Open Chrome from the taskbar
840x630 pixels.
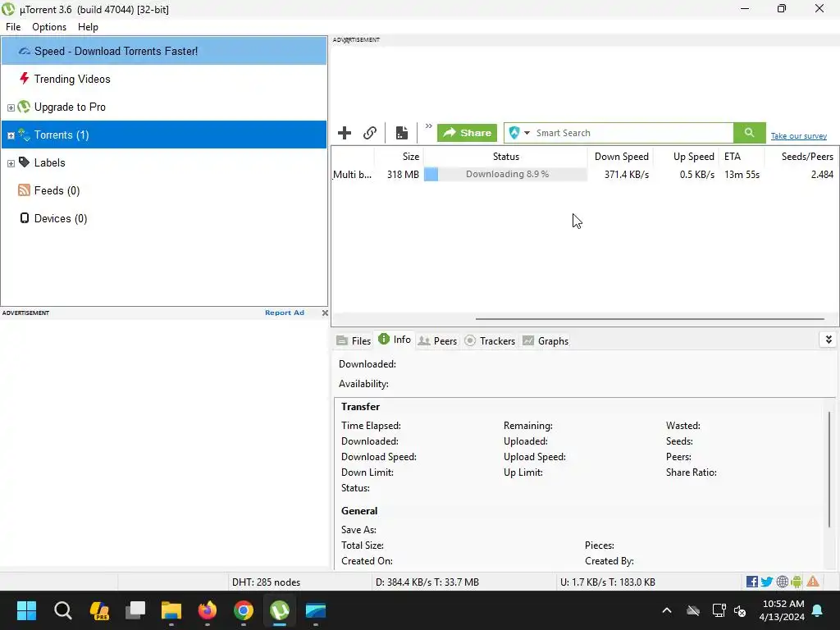pyautogui.click(x=243, y=610)
